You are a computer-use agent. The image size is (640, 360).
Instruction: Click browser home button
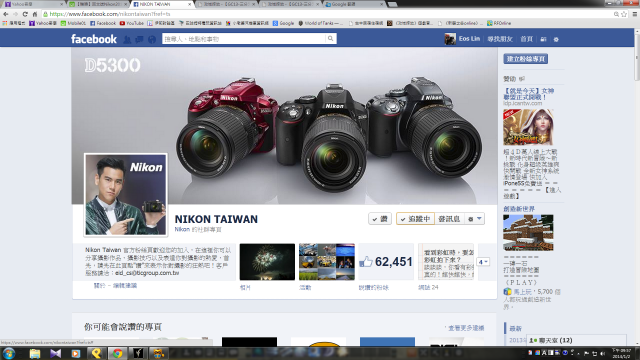(x=35, y=14)
